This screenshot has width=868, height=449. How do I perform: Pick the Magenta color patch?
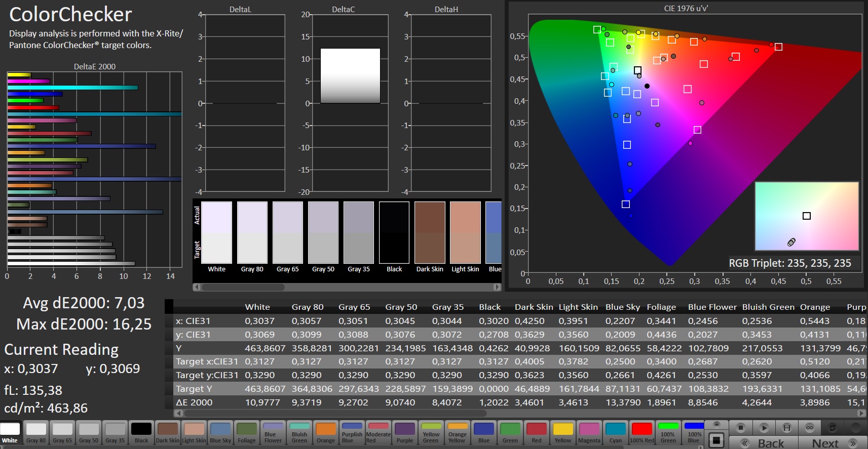pos(589,433)
